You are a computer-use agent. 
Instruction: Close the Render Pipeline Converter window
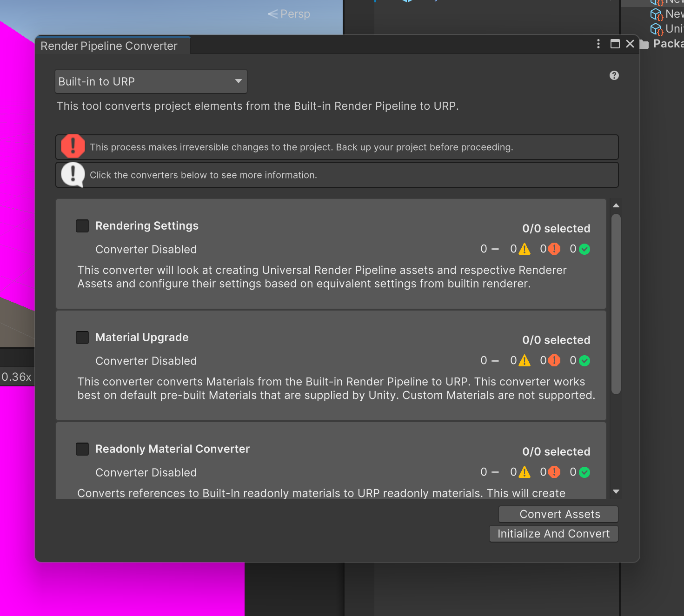630,44
